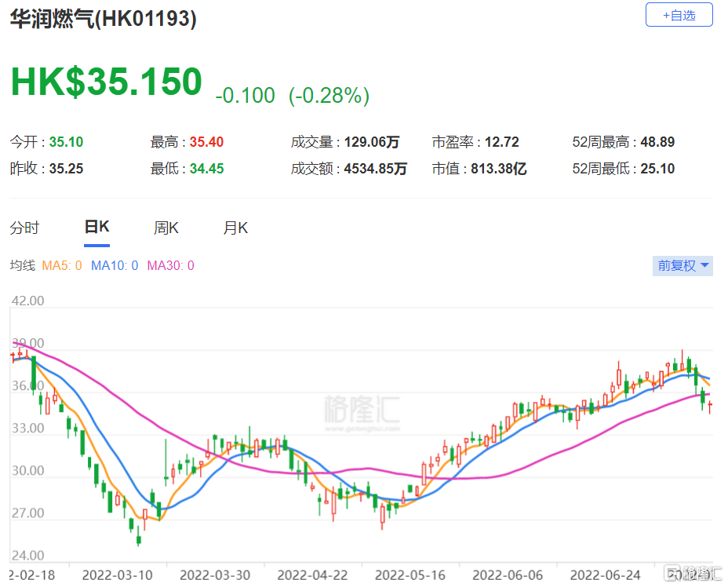Image resolution: width=728 pixels, height=587 pixels.
Task: Click the percent change (-0.28%)
Action: 329,96
